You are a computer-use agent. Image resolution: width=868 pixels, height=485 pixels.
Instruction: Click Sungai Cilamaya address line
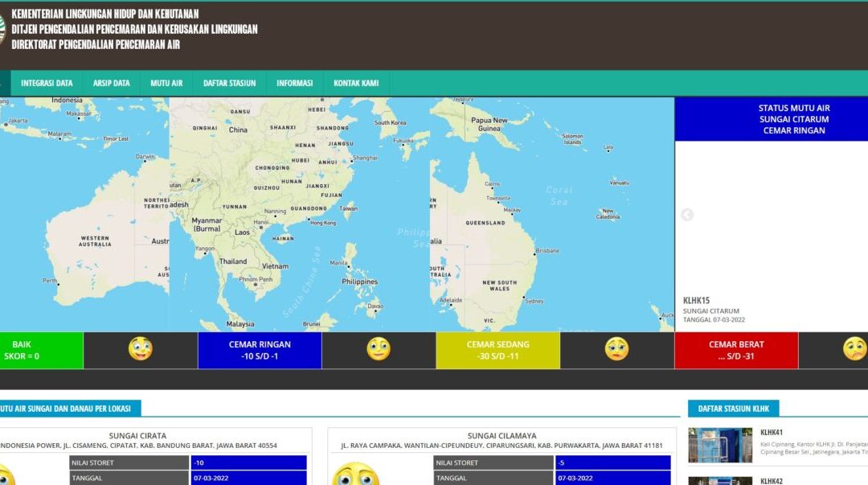click(x=502, y=446)
